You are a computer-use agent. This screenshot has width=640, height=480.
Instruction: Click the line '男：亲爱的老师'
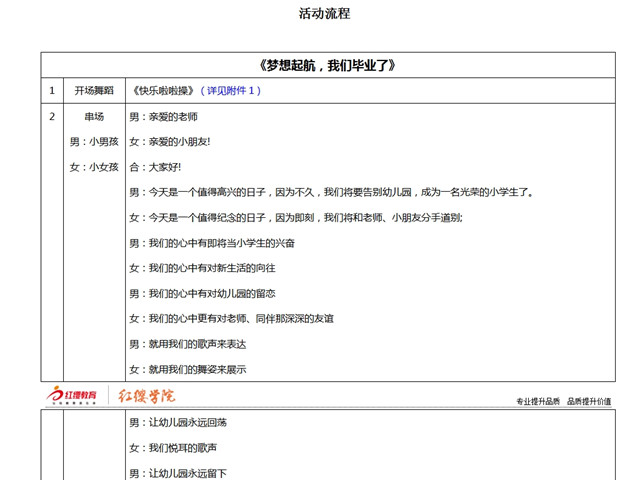(x=164, y=117)
